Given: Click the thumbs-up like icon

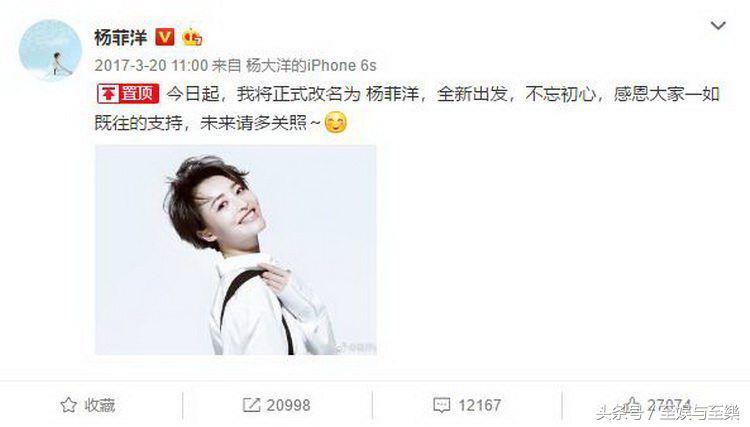Looking at the screenshot, I should (x=633, y=404).
